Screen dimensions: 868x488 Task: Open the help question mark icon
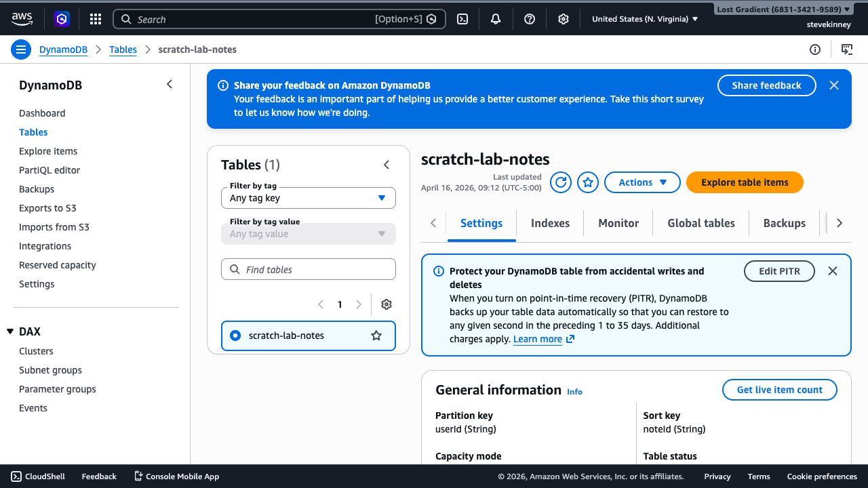click(530, 19)
